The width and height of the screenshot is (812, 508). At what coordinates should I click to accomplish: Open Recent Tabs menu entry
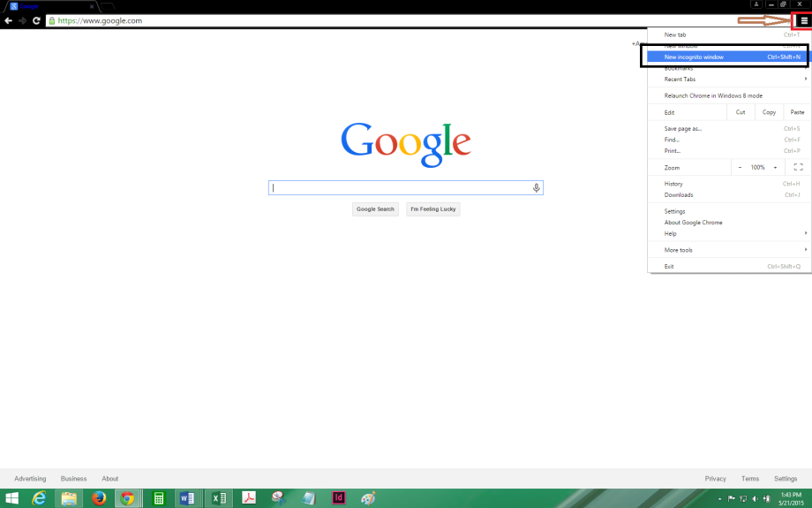point(729,80)
